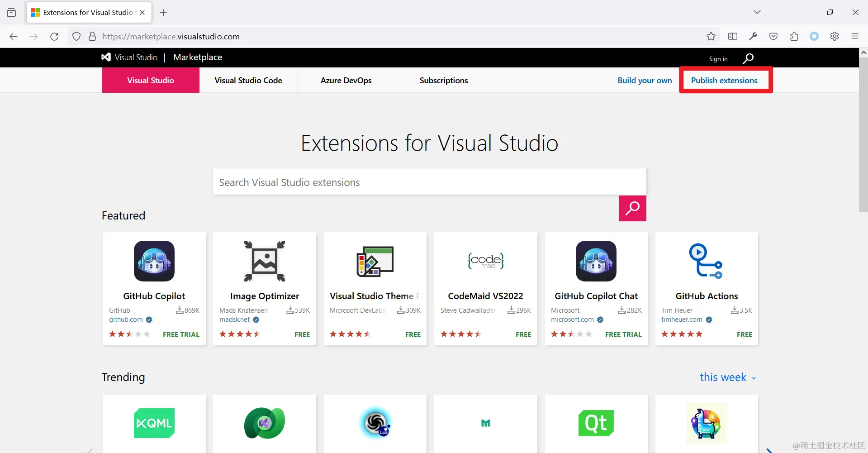Open the github.com publisher link
This screenshot has width=868, height=453.
[x=126, y=319]
